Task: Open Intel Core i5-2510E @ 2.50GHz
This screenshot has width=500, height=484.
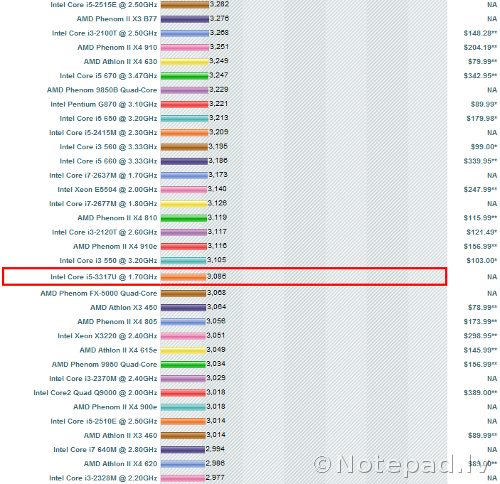Action: (x=104, y=421)
